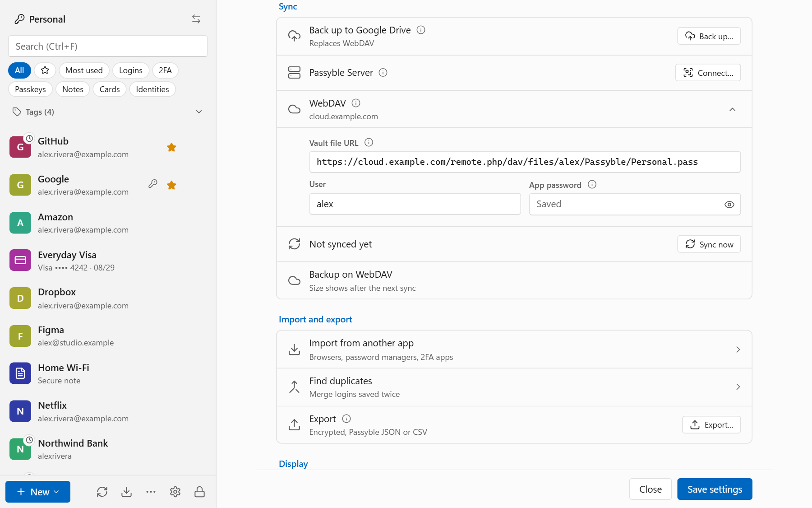Click the Sync now button
812x508 pixels.
[709, 244]
